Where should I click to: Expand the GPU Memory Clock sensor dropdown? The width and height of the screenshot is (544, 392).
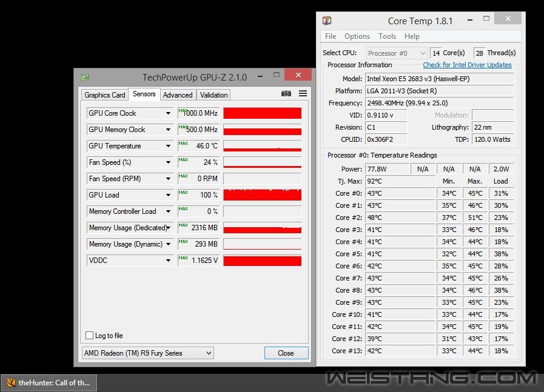coord(168,129)
